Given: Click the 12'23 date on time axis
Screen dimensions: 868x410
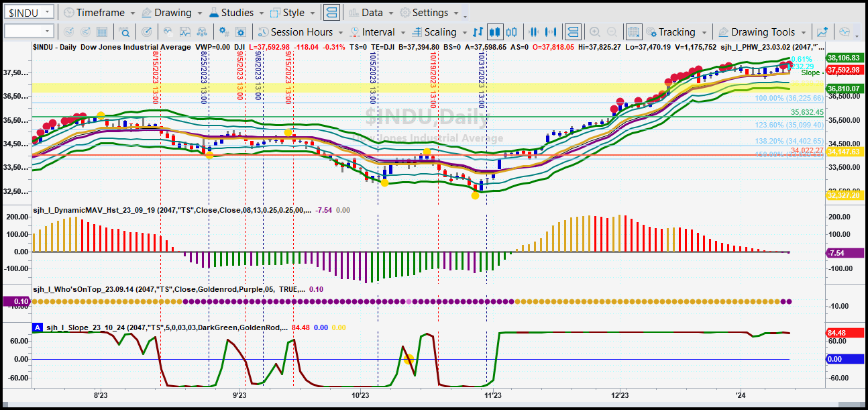Looking at the screenshot, I should tap(620, 396).
